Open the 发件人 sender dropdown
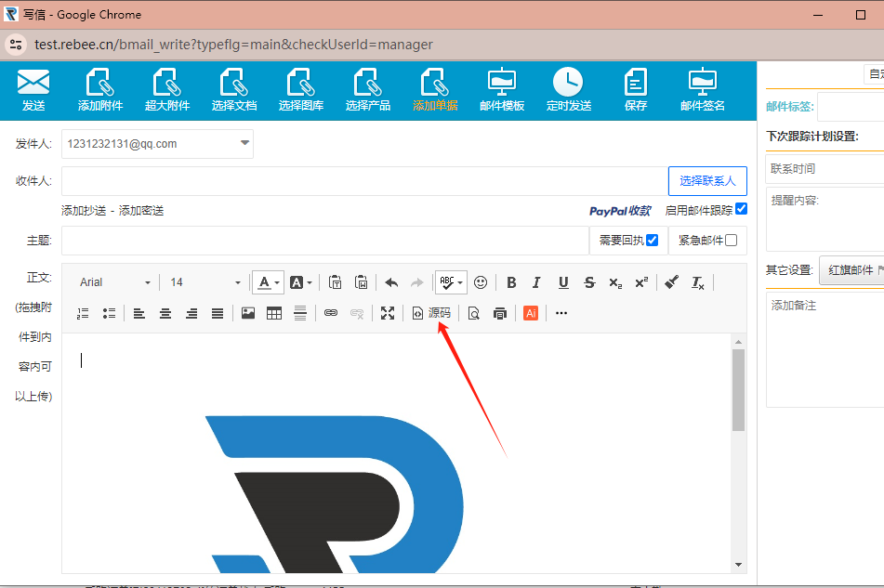This screenshot has width=884, height=588. 157,144
